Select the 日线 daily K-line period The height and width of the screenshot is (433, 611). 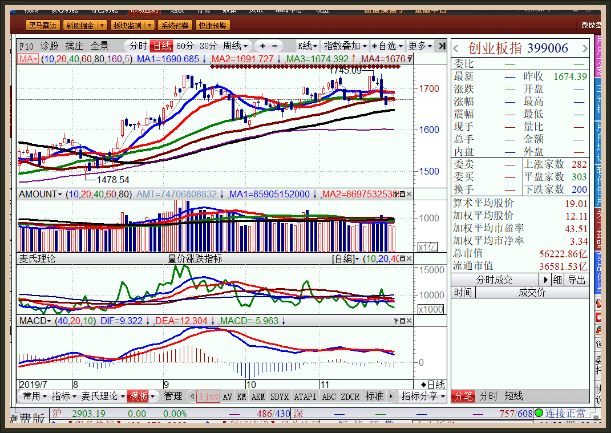(x=162, y=46)
